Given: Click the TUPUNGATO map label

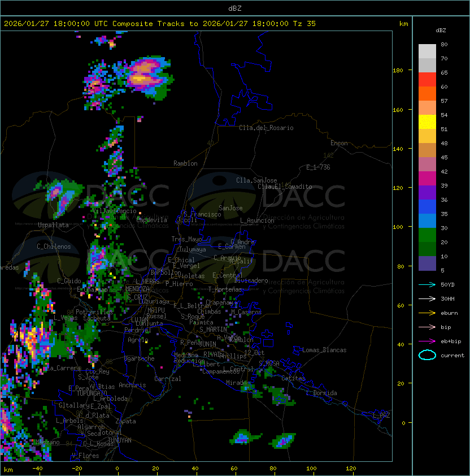Looking at the screenshot, I should point(92,393).
